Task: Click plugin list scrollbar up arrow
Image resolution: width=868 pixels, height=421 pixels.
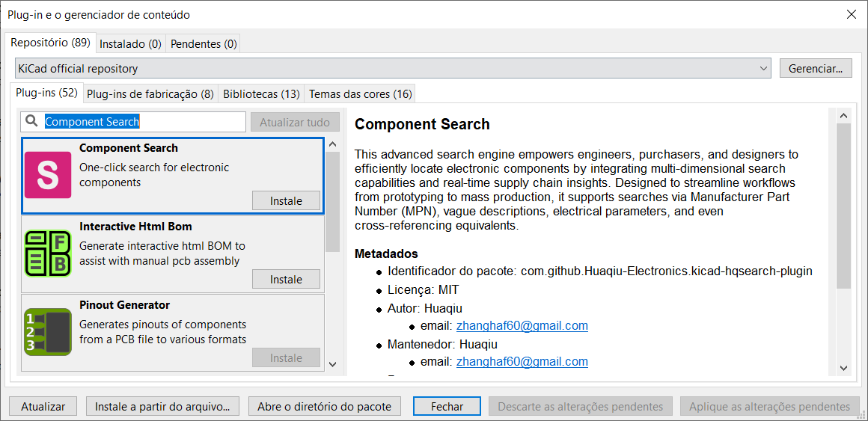Action: click(333, 144)
